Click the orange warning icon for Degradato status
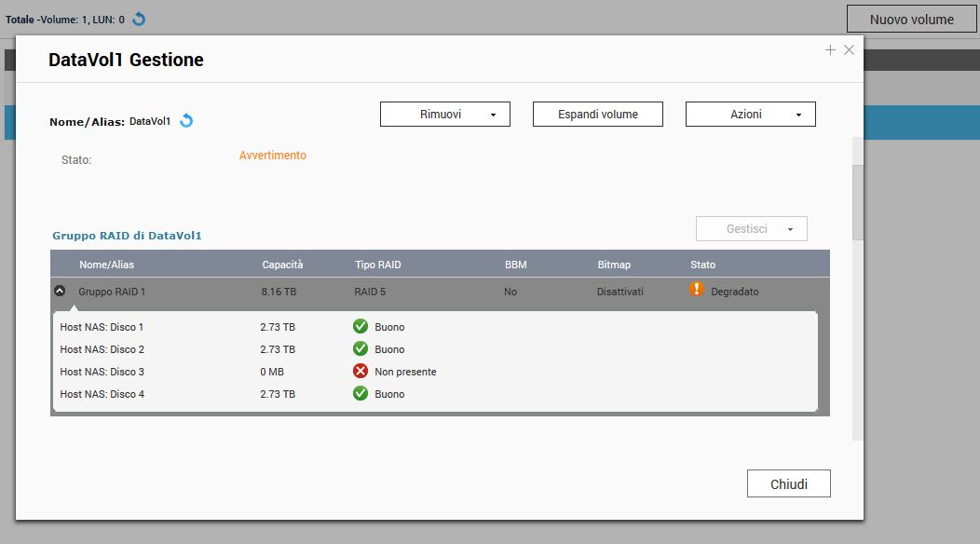980x544 pixels. point(697,290)
